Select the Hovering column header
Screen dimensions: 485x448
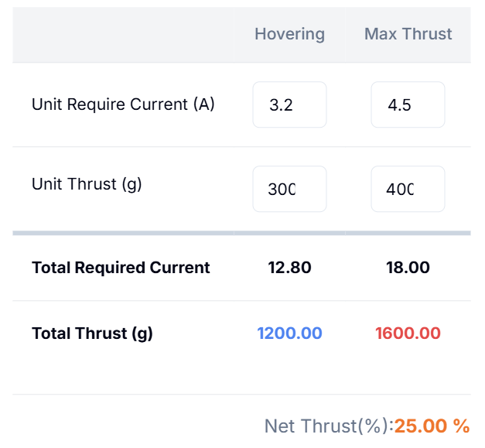click(289, 34)
